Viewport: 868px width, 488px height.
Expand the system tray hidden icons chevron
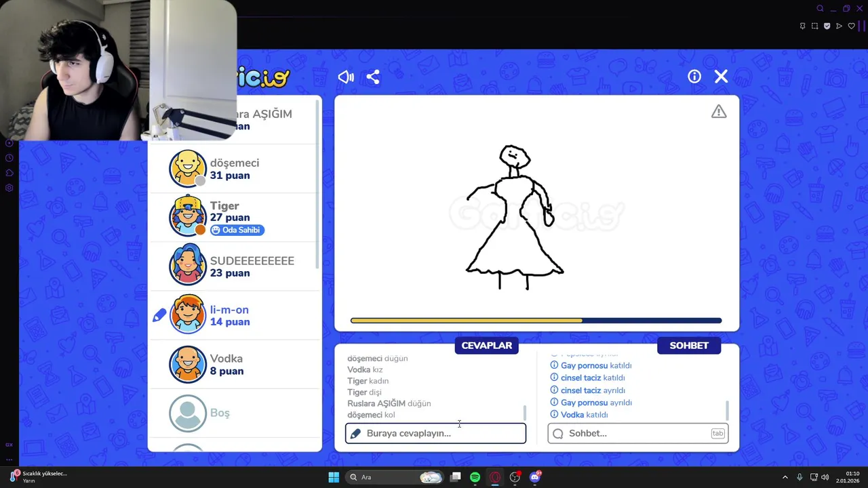785,477
